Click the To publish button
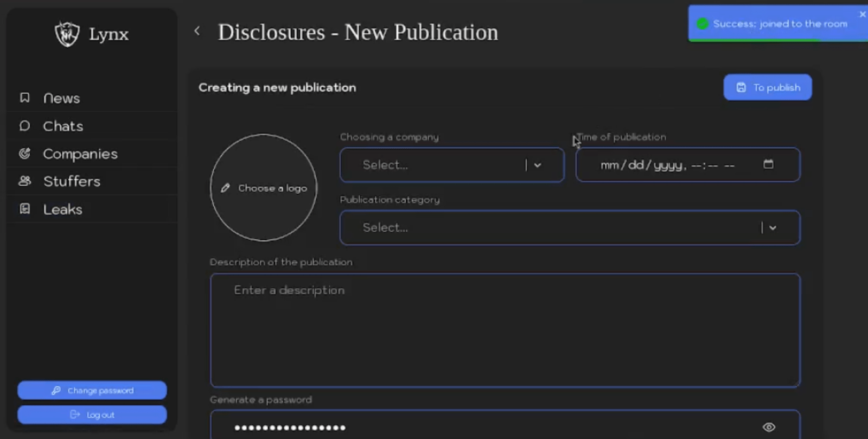This screenshot has width=868, height=439. 767,87
